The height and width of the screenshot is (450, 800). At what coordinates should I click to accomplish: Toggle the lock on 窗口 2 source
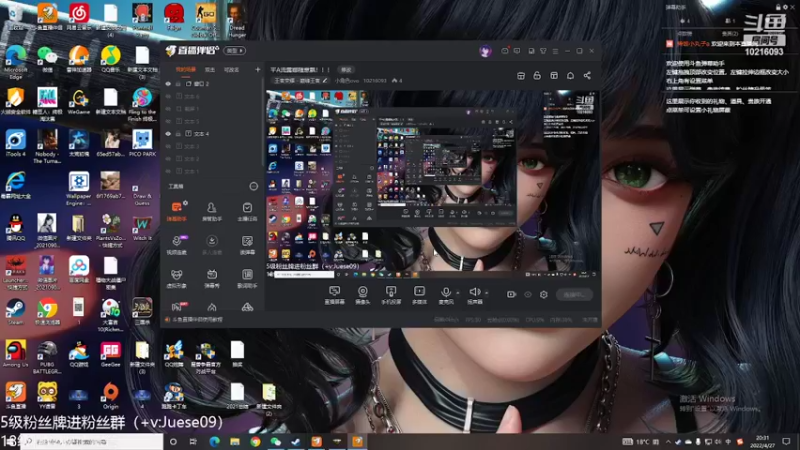tap(178, 84)
